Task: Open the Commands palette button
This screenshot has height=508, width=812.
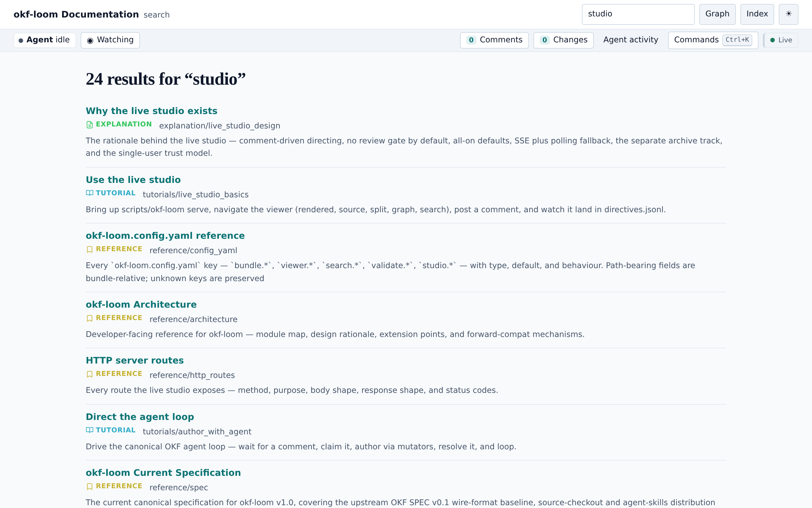Action: coord(713,40)
